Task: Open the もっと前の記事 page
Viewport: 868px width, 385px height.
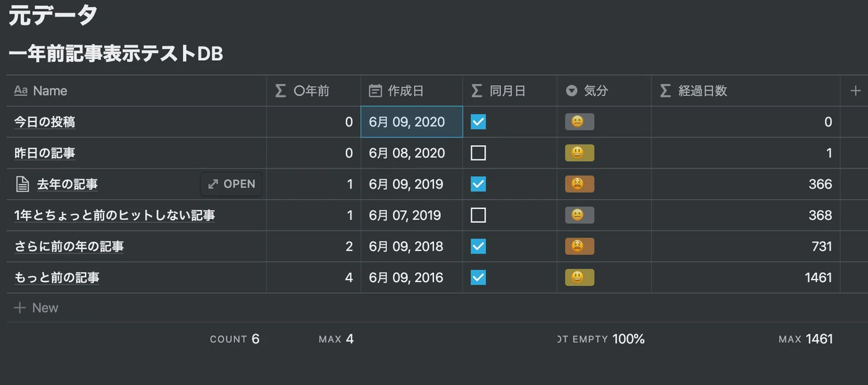Action: [x=57, y=277]
